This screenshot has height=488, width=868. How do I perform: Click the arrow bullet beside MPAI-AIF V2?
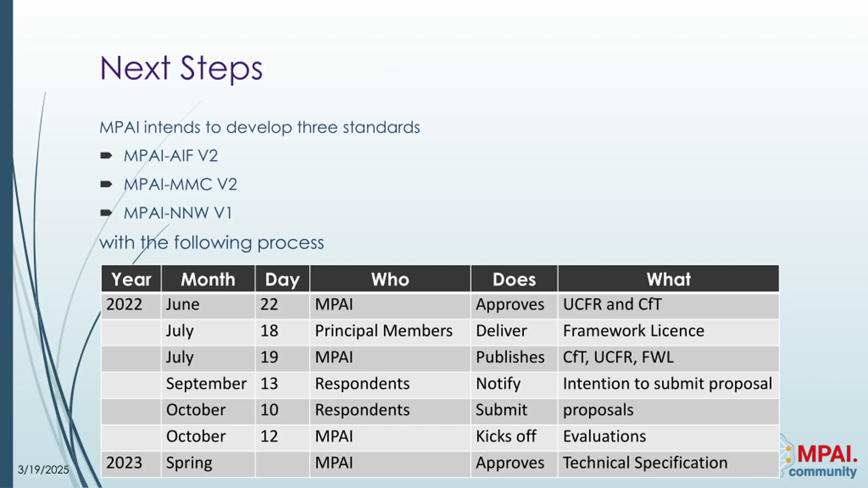click(x=106, y=156)
